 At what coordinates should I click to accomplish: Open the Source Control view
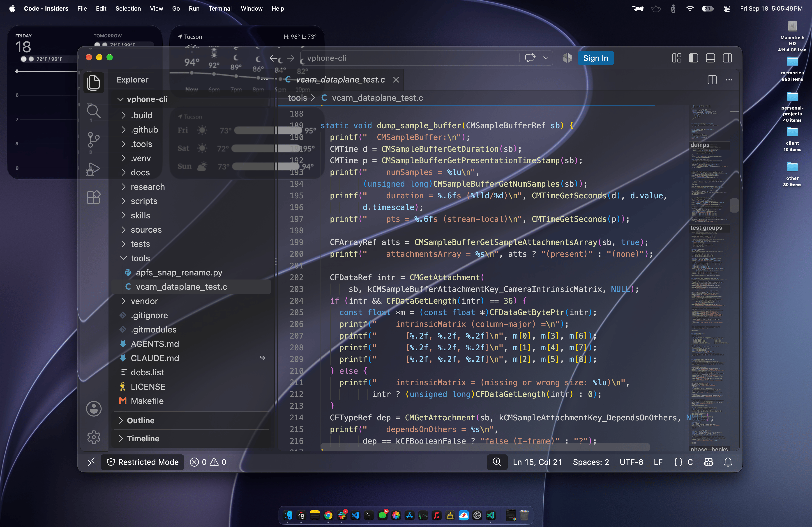pos(93,140)
